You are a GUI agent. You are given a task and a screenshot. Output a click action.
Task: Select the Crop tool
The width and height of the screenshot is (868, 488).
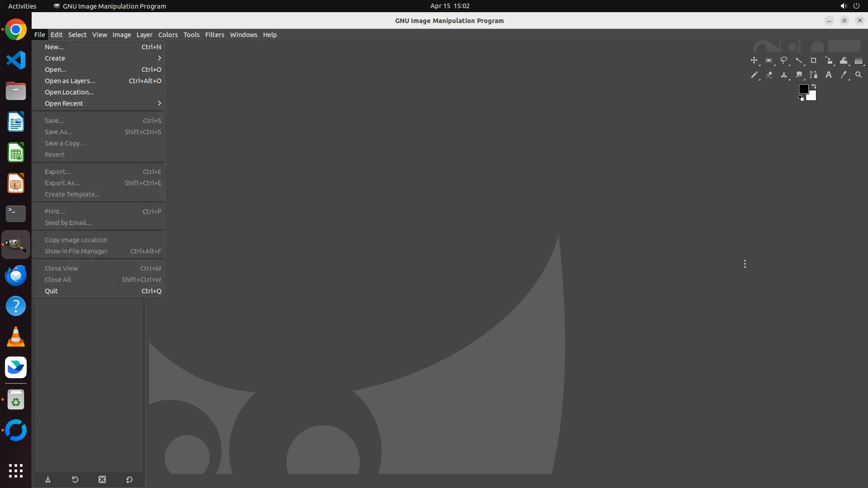pyautogui.click(x=814, y=61)
